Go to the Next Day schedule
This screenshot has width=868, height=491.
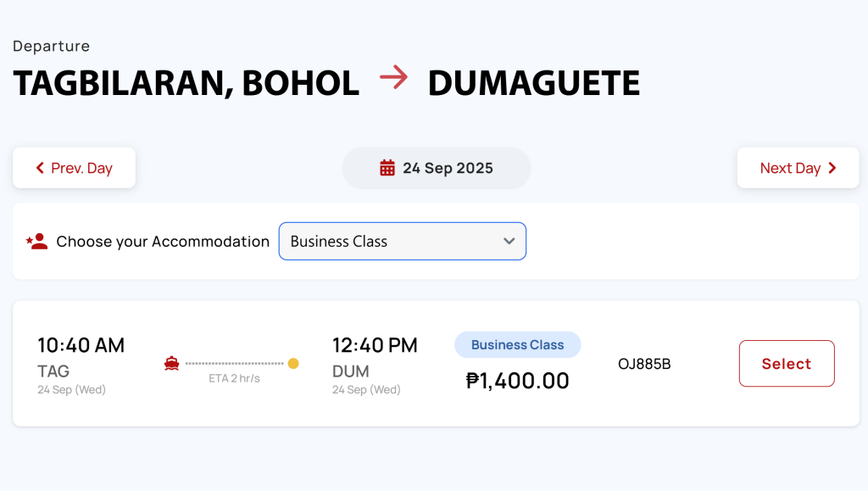click(798, 168)
